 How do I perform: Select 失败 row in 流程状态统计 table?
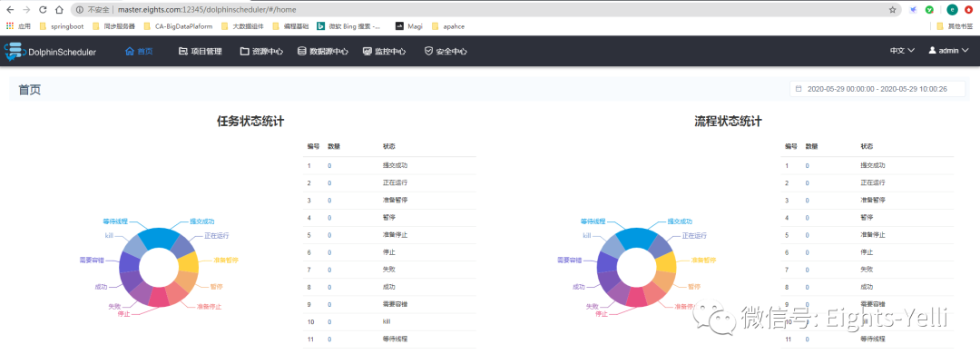tap(867, 270)
